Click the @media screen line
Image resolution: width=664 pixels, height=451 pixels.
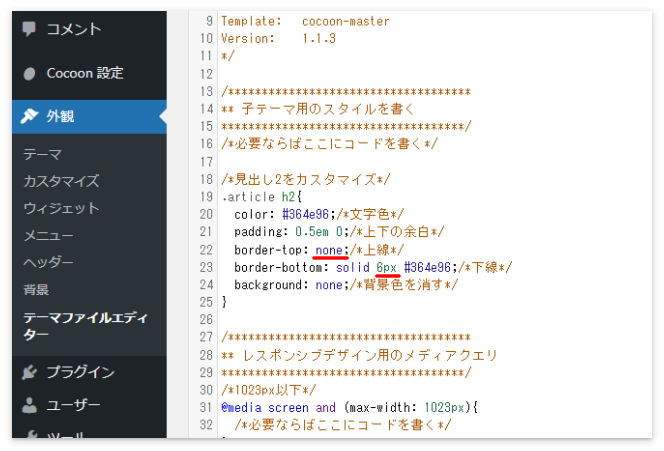click(349, 407)
